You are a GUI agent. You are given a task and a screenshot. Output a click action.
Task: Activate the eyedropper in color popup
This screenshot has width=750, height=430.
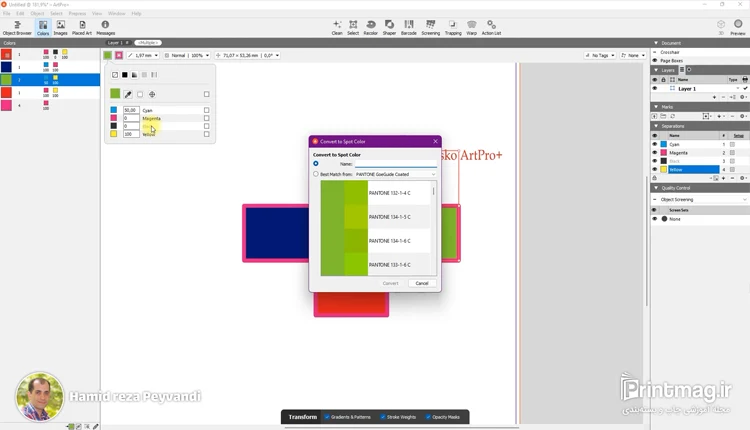point(128,94)
